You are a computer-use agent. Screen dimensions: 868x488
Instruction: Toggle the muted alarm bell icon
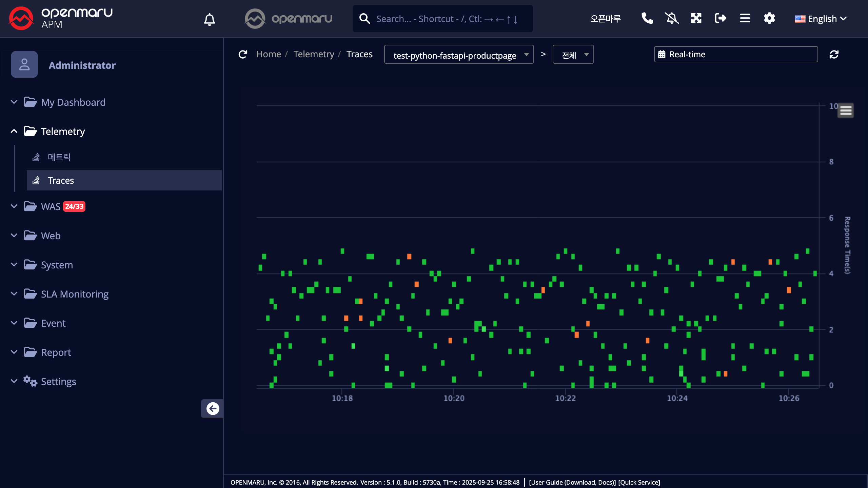click(671, 18)
